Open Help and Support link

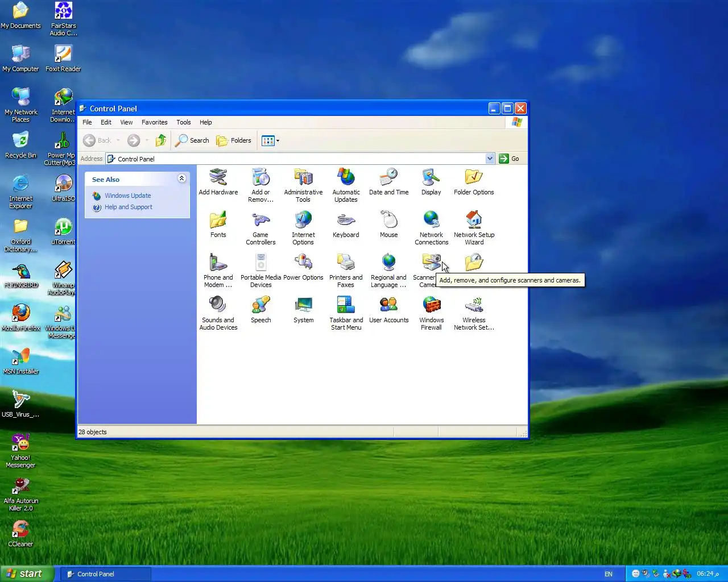(128, 207)
